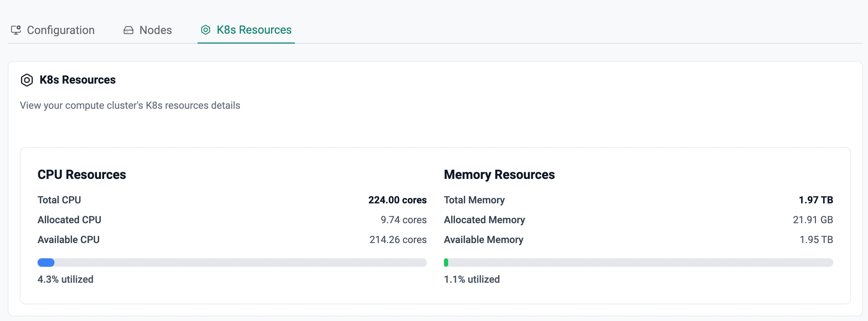Click the green memory utilization progress bar

[446, 263]
